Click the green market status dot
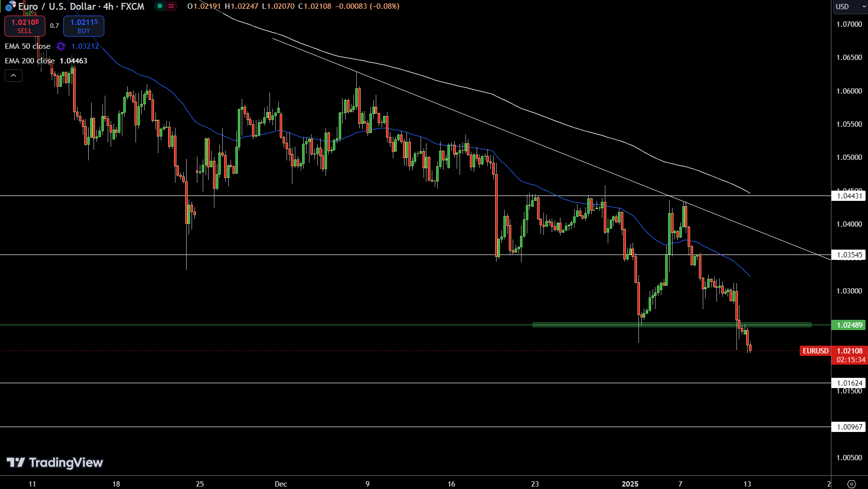The image size is (868, 489). tap(160, 6)
